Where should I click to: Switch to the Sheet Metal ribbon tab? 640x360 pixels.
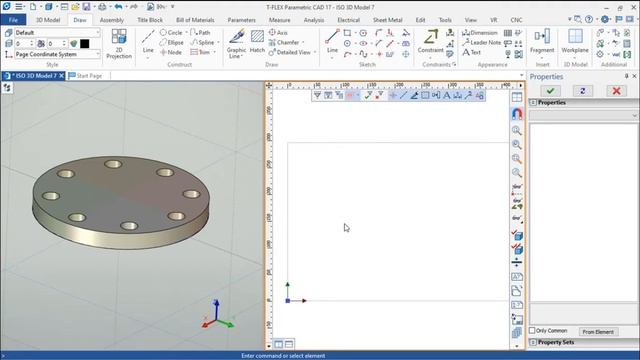[x=387, y=20]
